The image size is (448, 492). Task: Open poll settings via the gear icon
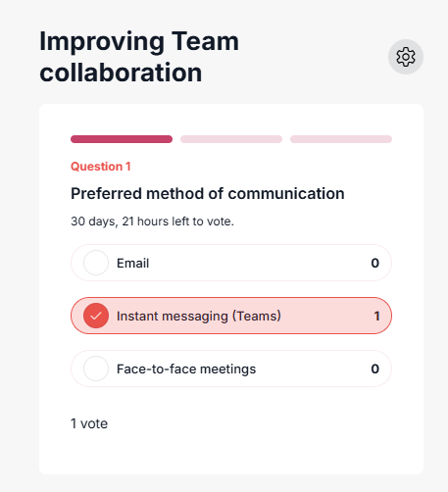[x=406, y=57]
